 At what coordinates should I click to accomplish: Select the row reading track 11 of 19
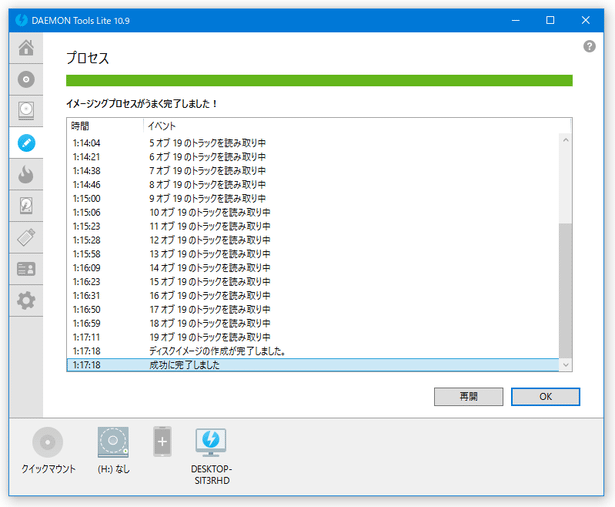313,226
